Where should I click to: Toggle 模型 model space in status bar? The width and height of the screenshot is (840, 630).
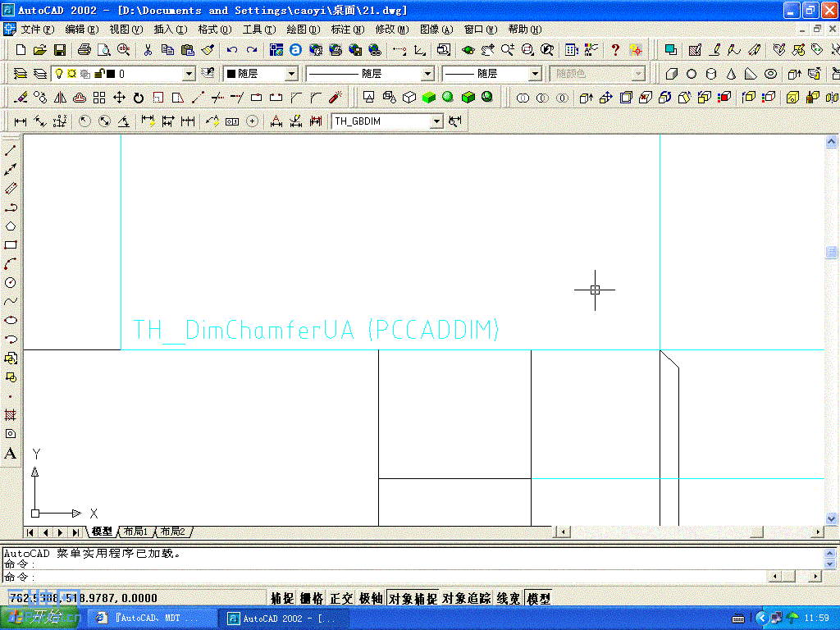(538, 598)
